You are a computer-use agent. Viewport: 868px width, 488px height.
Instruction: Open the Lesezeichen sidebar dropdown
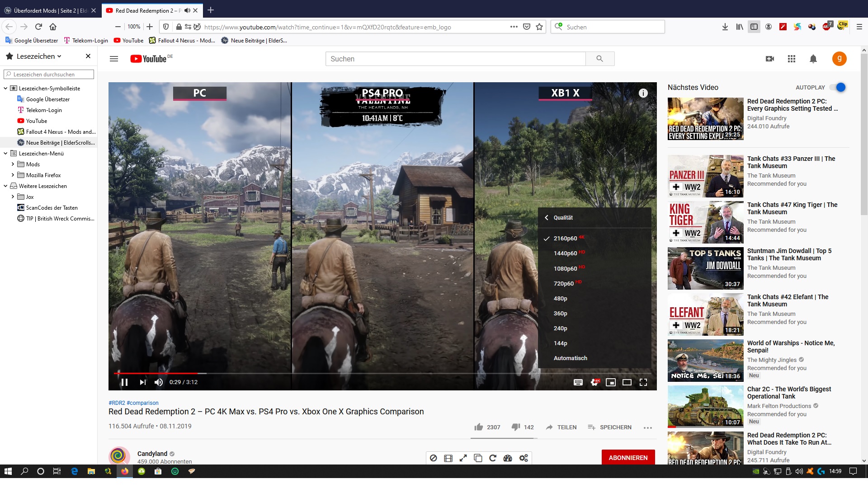click(39, 56)
